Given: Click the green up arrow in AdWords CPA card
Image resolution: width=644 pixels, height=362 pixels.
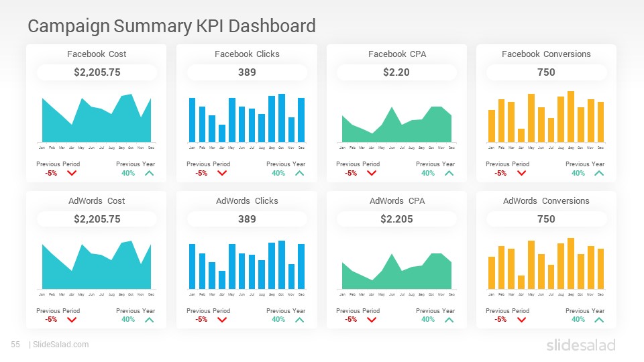Looking at the screenshot, I should [x=449, y=320].
